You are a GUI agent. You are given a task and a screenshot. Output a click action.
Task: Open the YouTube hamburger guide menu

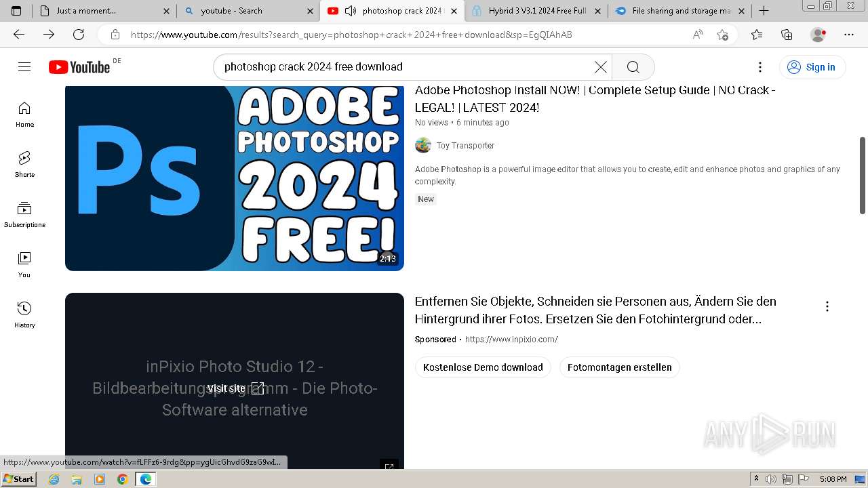point(24,66)
